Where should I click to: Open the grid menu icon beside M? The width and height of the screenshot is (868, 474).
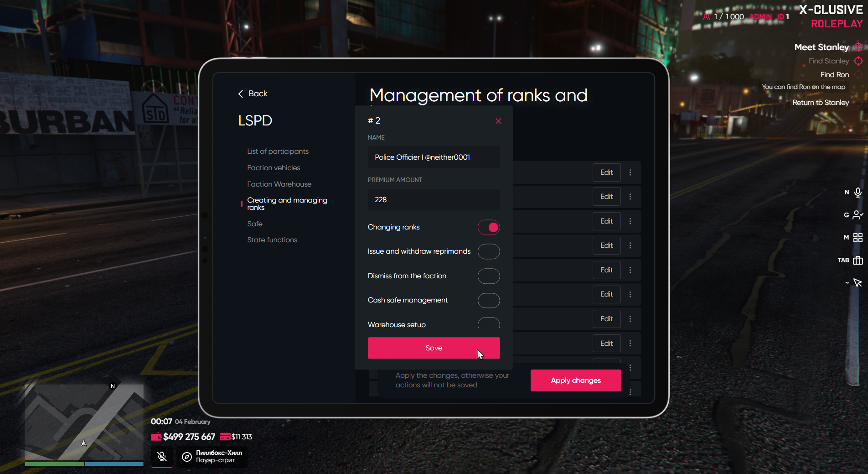coord(858,237)
